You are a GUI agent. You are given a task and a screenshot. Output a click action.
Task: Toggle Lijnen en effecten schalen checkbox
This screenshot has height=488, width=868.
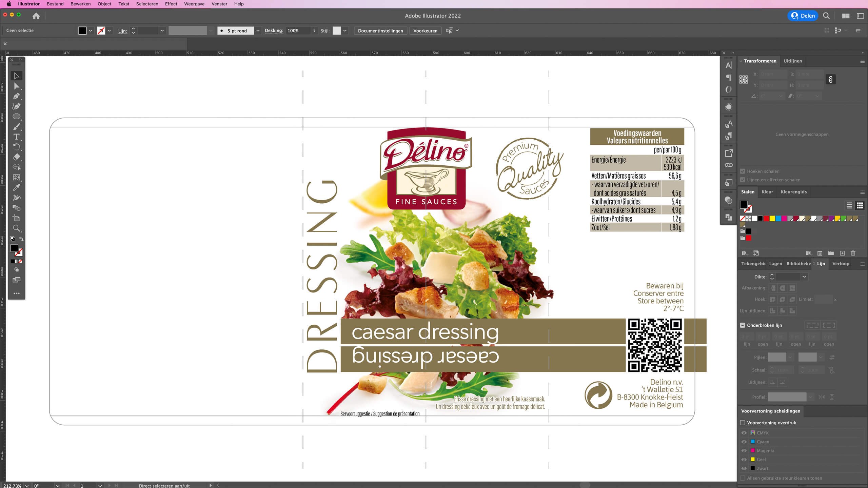pos(743,180)
